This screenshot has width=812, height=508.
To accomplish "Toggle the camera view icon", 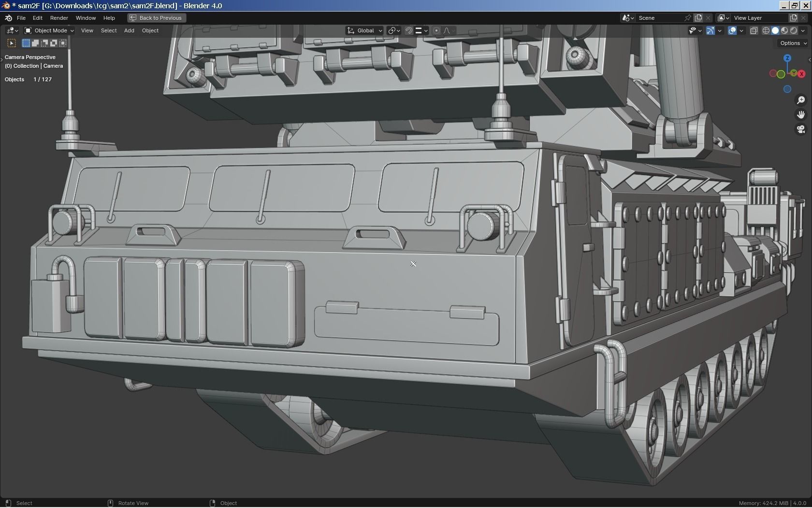I will [801, 129].
